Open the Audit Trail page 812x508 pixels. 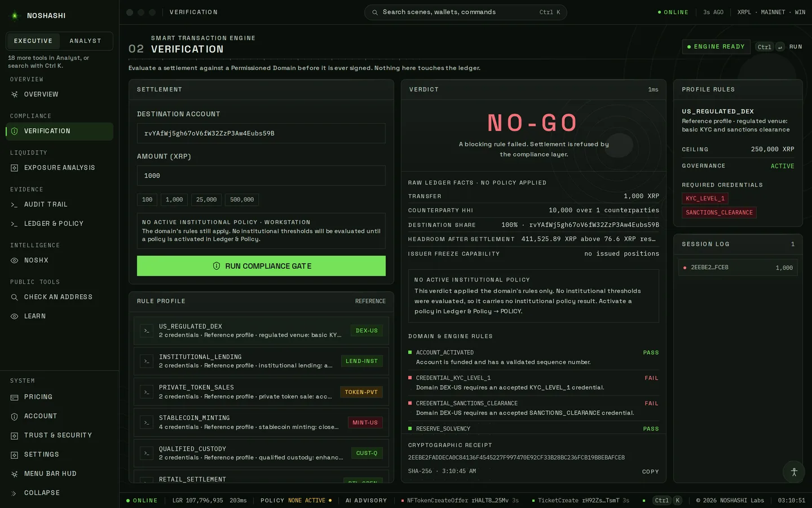[59, 204]
